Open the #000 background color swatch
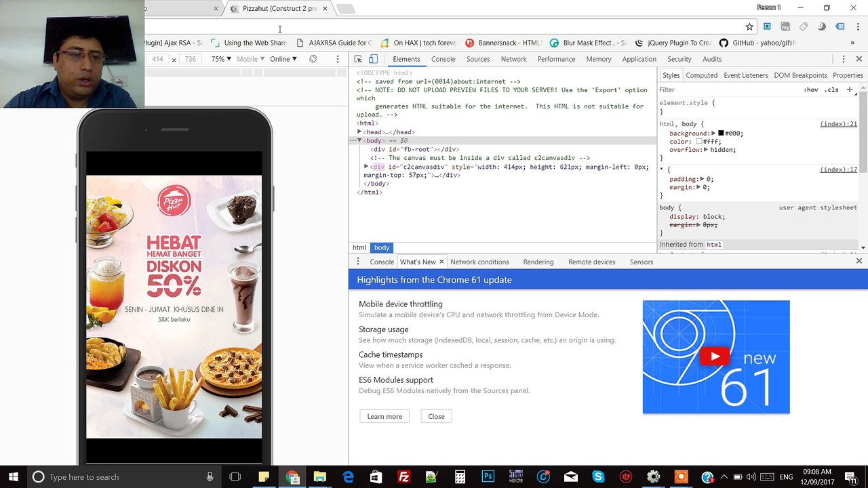The image size is (868, 488). pyautogui.click(x=721, y=134)
